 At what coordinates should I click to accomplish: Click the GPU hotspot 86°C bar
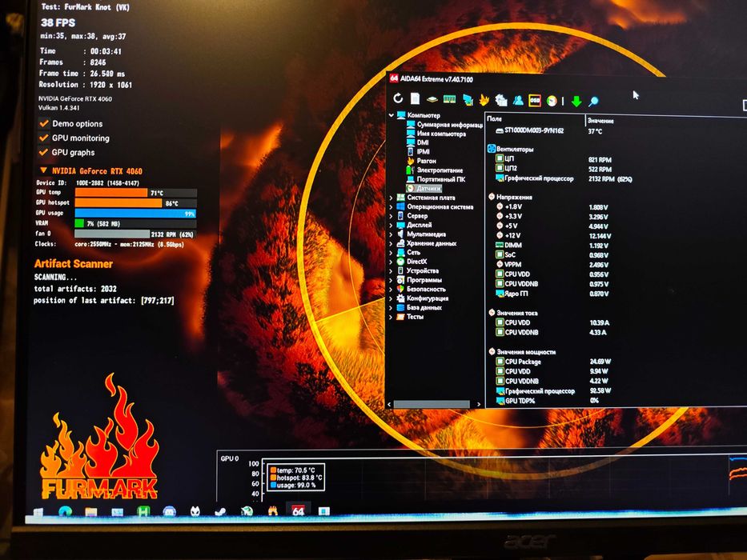(118, 203)
